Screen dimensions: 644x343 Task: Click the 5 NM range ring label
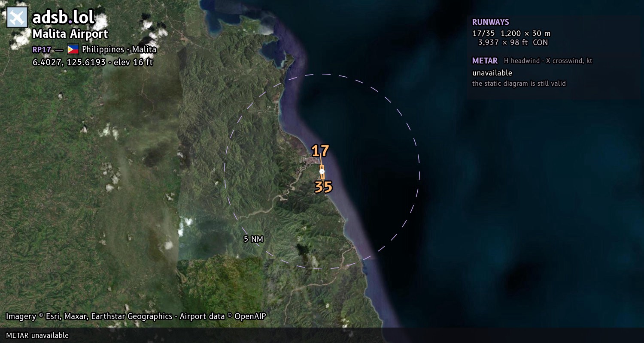coord(253,239)
